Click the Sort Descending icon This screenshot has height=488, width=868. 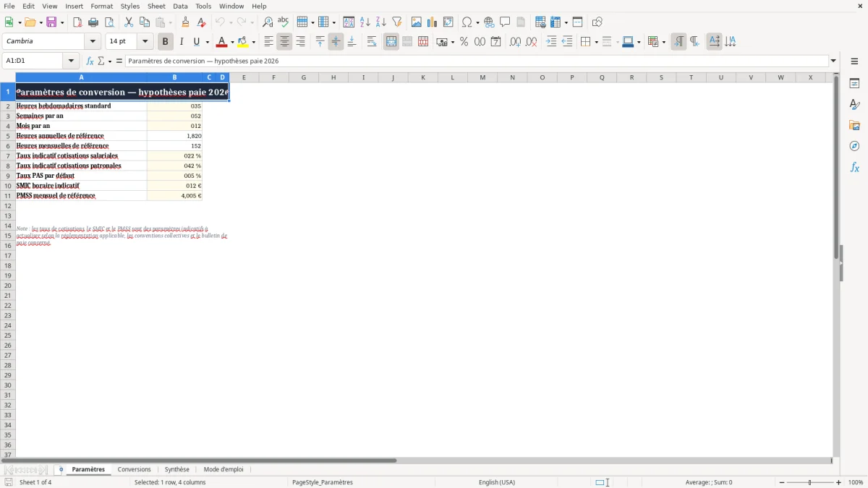click(x=381, y=22)
